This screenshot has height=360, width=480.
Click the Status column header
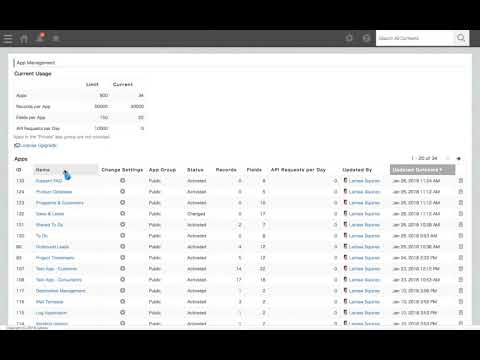[x=195, y=170]
